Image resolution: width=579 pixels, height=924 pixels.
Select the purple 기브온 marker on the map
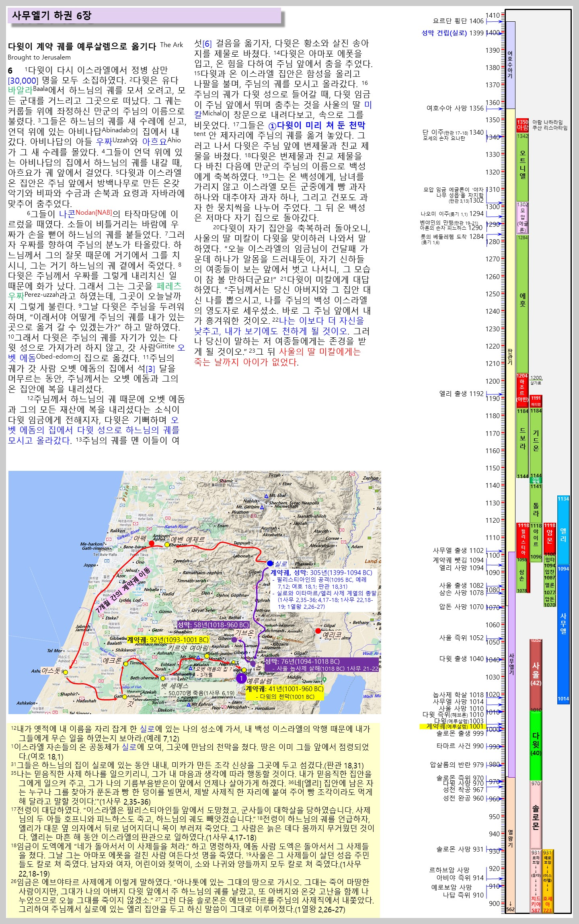pyautogui.click(x=234, y=639)
